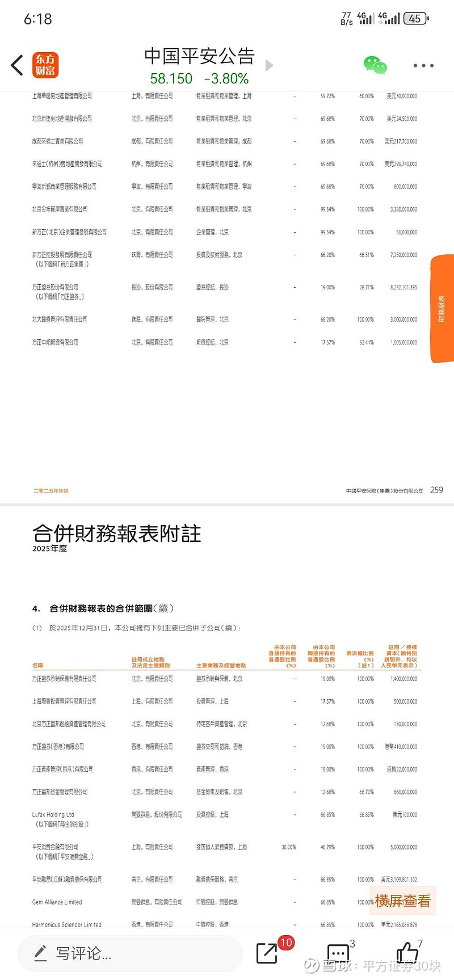Open the orange 財務報表 side tab
This screenshot has width=454, height=980.
click(x=442, y=309)
